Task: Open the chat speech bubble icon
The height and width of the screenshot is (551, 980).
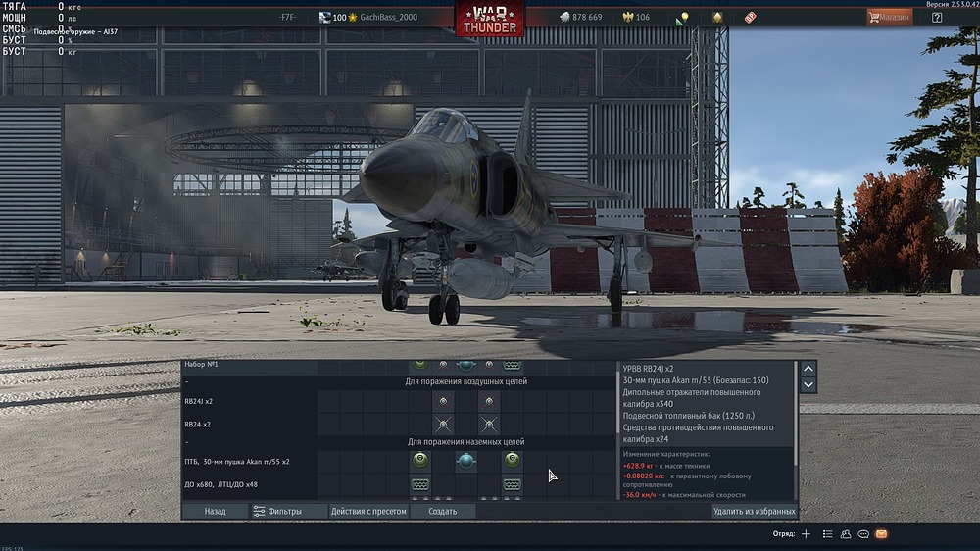Action: point(863,534)
